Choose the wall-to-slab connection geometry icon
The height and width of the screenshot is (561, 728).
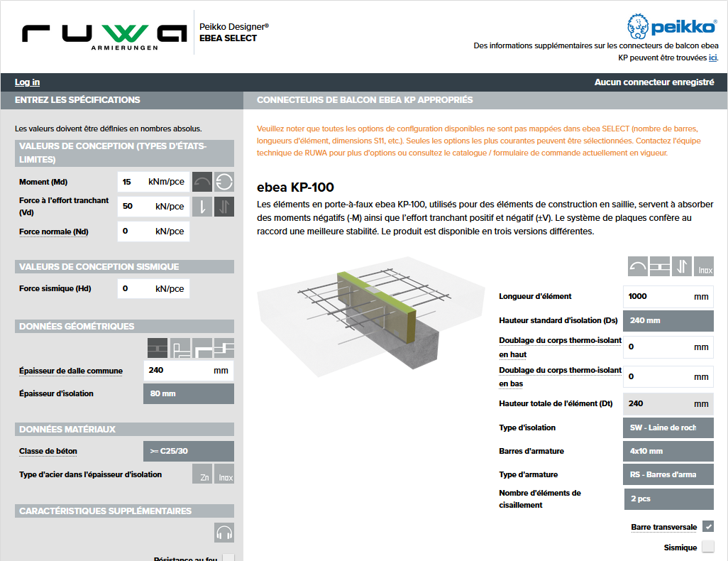click(180, 348)
